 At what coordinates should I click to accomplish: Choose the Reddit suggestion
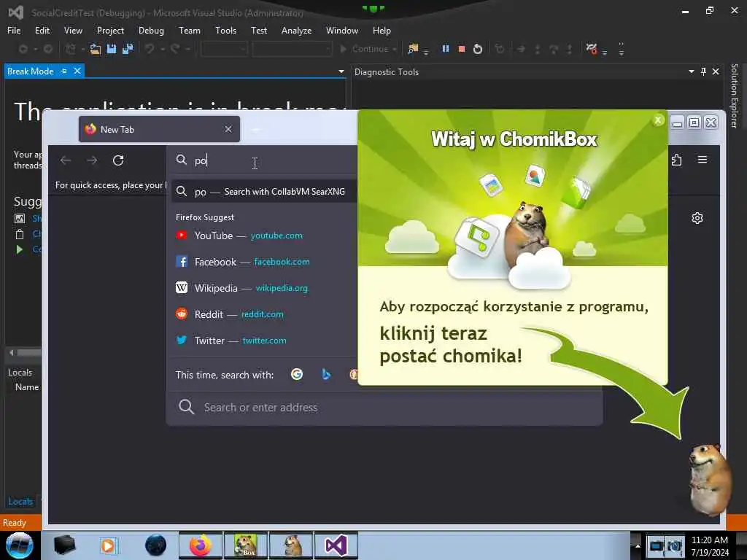click(264, 314)
